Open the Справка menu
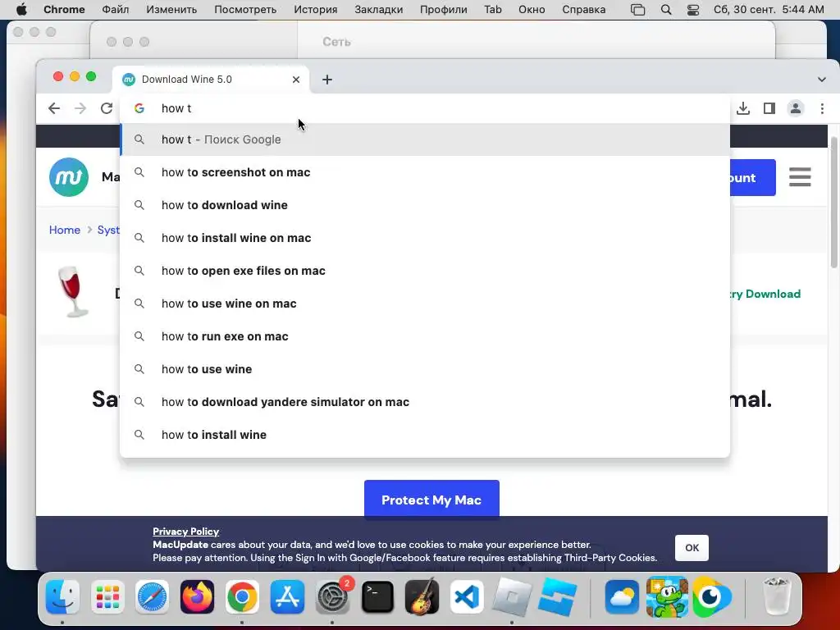The height and width of the screenshot is (630, 840). [x=583, y=10]
